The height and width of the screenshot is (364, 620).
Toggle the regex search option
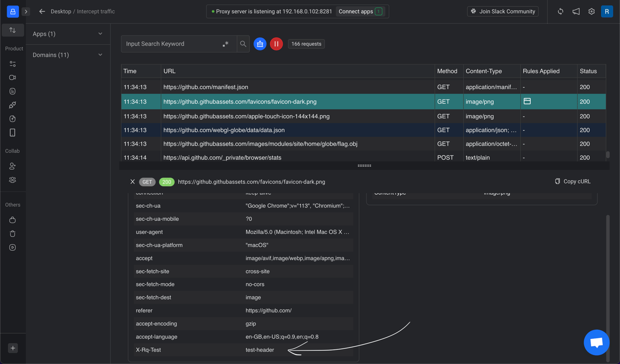pos(226,44)
